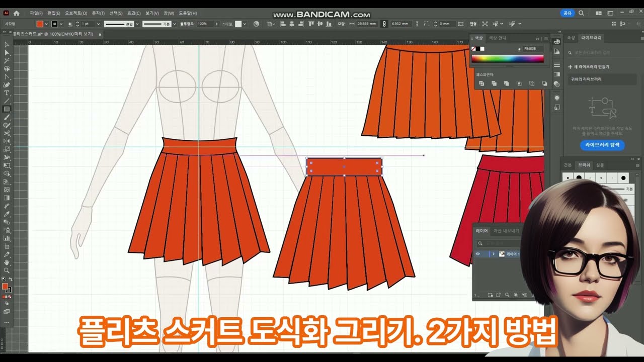Click 새 라이브러리 만들기
This screenshot has width=644, height=362.
pyautogui.click(x=589, y=67)
